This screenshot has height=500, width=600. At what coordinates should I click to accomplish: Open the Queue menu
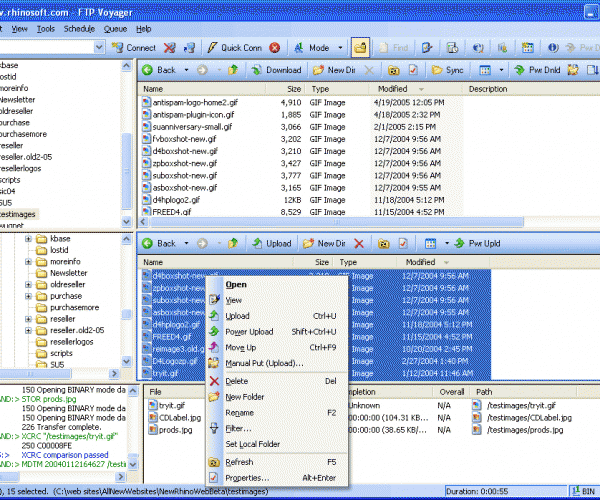click(x=115, y=29)
